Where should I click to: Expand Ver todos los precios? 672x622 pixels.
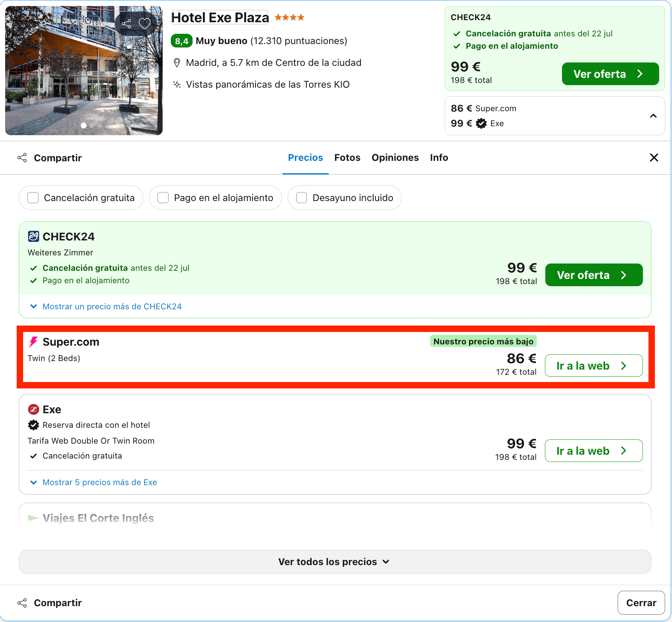click(335, 562)
